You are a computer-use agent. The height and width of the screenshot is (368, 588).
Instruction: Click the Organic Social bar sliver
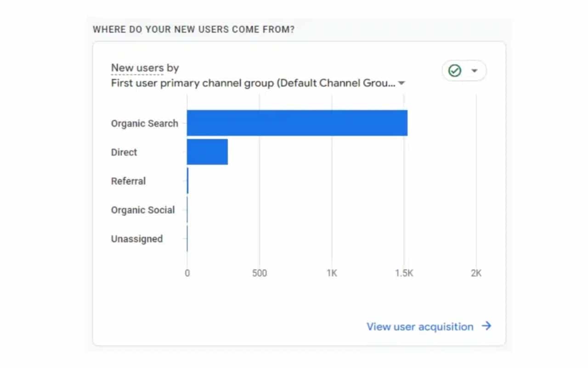[x=187, y=210]
